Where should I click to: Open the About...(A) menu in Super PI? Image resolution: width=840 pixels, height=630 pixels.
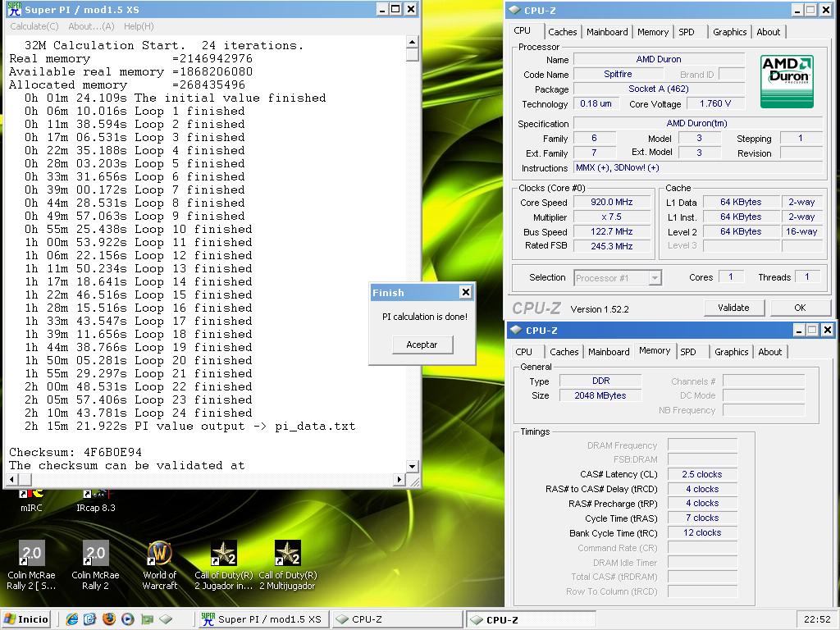(91, 26)
